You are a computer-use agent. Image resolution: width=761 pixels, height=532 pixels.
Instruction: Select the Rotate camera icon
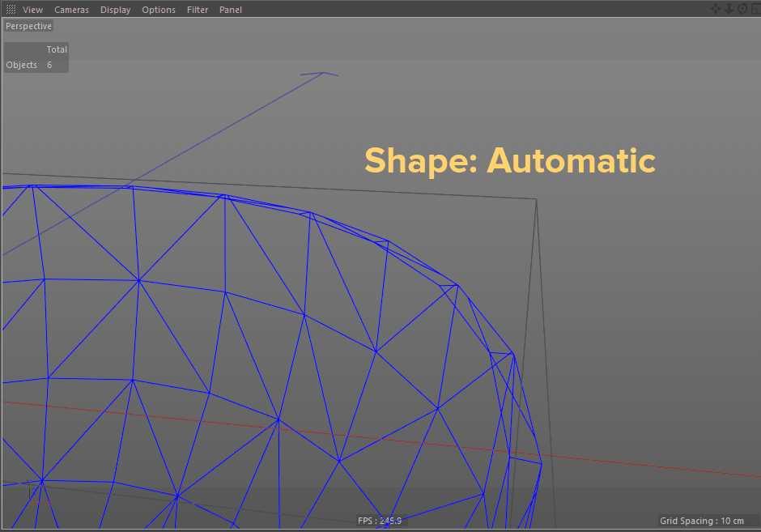coord(742,9)
